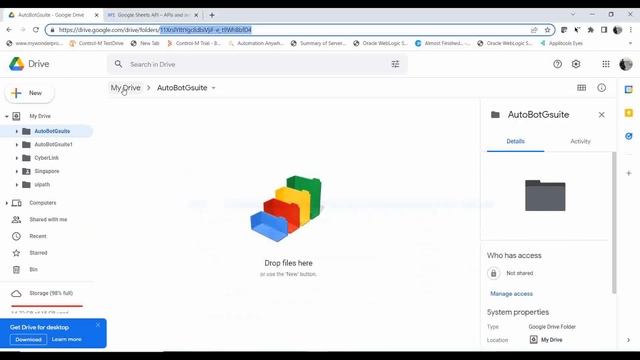The width and height of the screenshot is (640, 360).
Task: Open the browser Extensions puzzle icon
Action: pyautogui.click(x=590, y=30)
